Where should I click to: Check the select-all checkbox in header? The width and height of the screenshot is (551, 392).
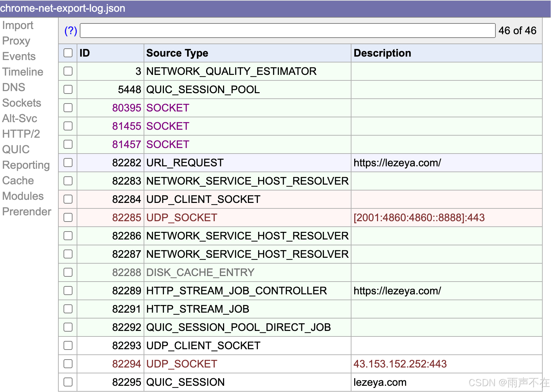[x=68, y=53]
